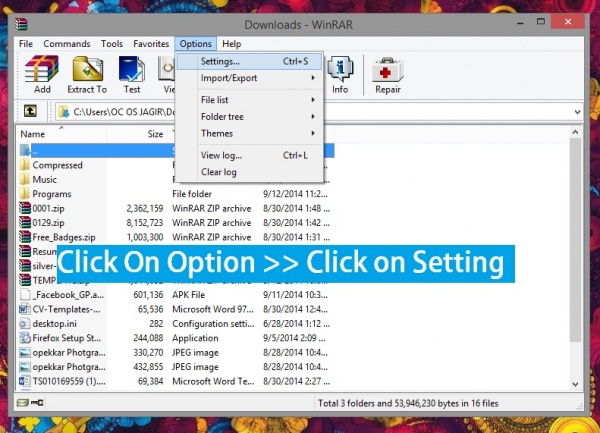Select the desktop.ini file name
This screenshot has height=433, width=600.
[x=54, y=324]
